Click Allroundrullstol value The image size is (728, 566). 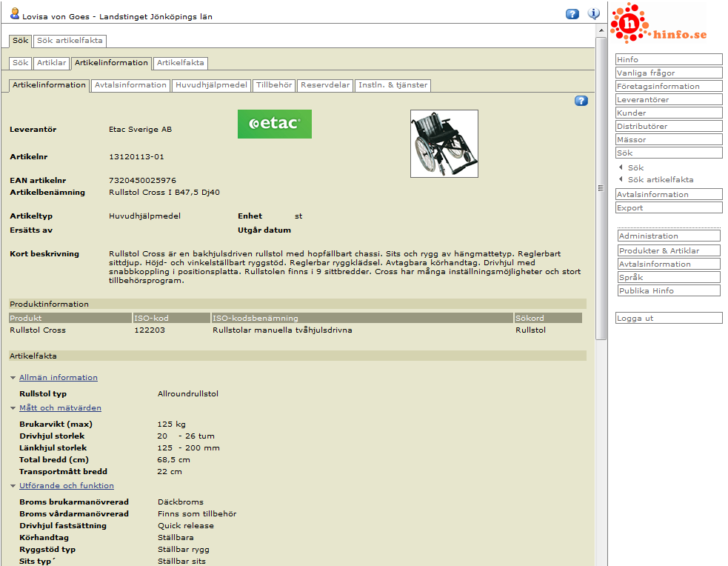coord(188,393)
